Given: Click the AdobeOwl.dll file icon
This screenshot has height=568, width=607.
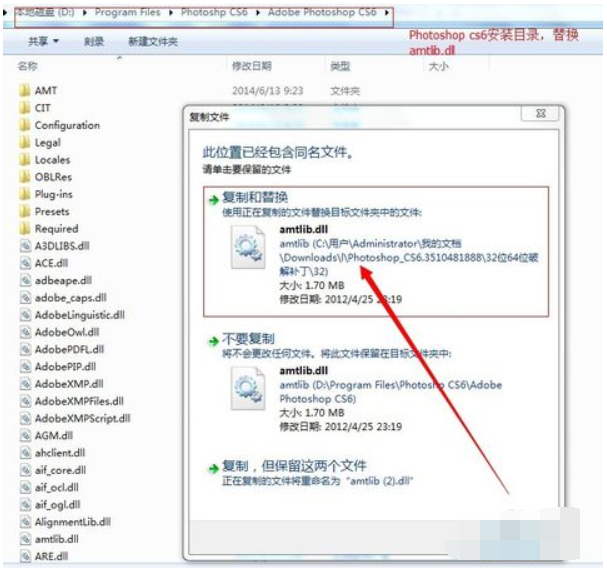Looking at the screenshot, I should point(26,332).
